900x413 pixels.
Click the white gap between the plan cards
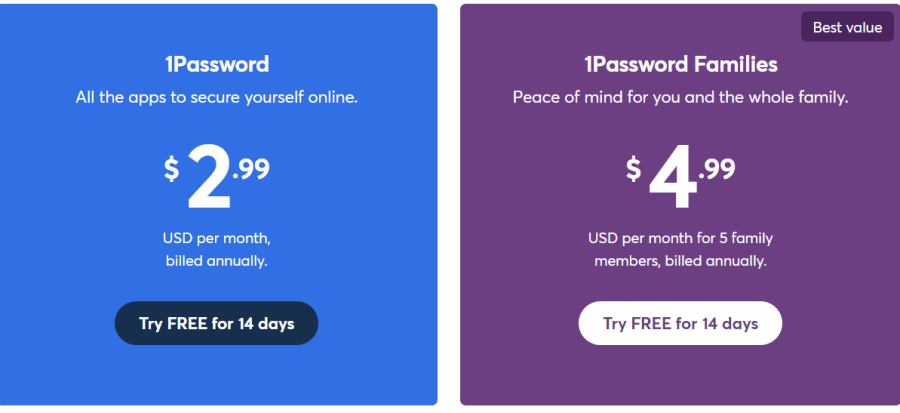tap(449, 204)
